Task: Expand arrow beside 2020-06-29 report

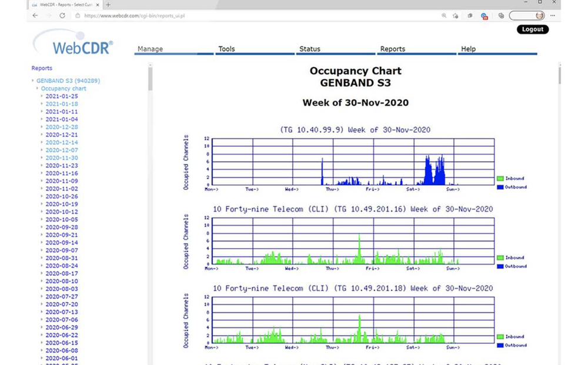Action: point(42,327)
